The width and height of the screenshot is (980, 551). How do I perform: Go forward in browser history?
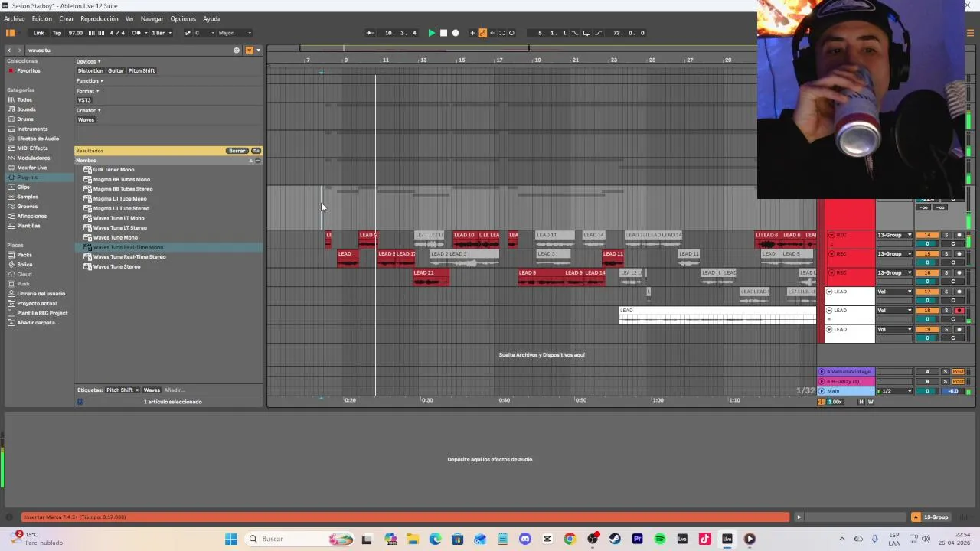[20, 50]
